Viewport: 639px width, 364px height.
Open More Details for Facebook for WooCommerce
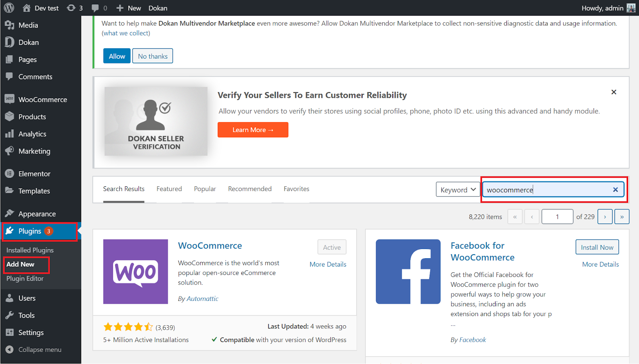[x=600, y=264]
